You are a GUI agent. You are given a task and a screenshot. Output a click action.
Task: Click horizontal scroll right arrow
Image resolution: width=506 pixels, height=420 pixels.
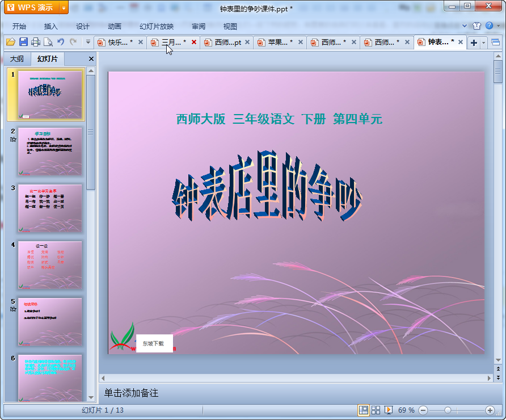click(x=489, y=377)
